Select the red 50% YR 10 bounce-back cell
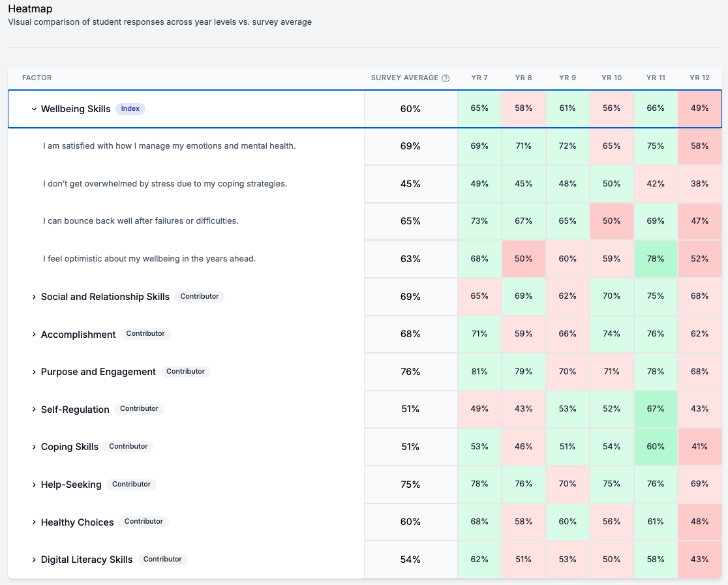Viewport: 728px width, 585px height. (612, 221)
